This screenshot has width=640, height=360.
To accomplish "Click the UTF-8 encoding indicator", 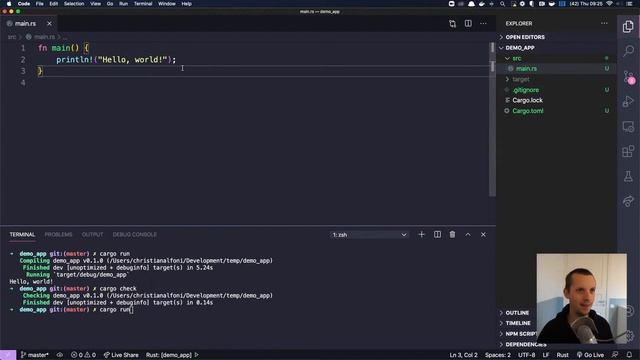I will point(527,355).
